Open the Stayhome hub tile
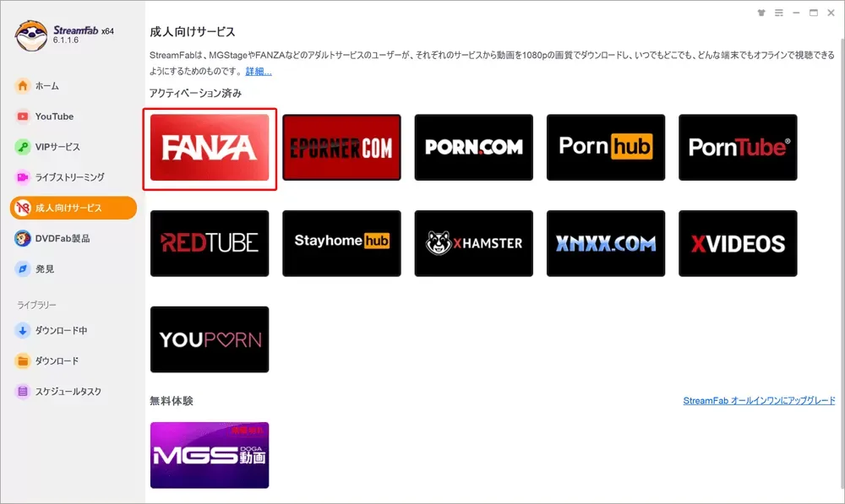 coord(341,243)
